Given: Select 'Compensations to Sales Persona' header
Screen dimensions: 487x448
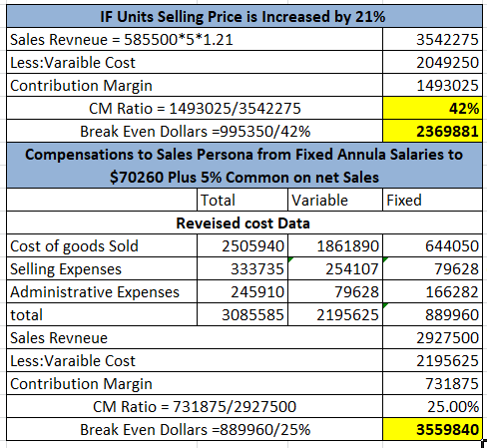Looking at the screenshot, I should (244, 166).
